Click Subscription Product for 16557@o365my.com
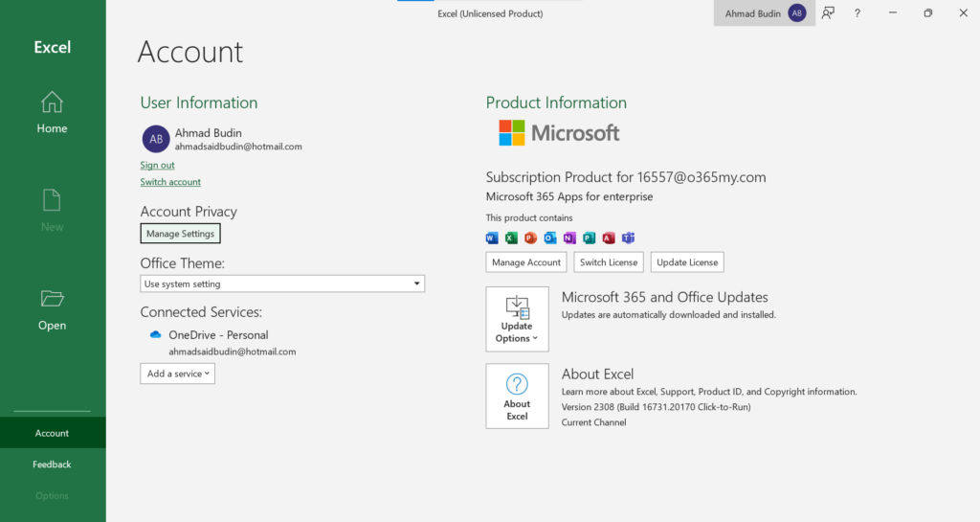The image size is (980, 522). pyautogui.click(x=626, y=177)
